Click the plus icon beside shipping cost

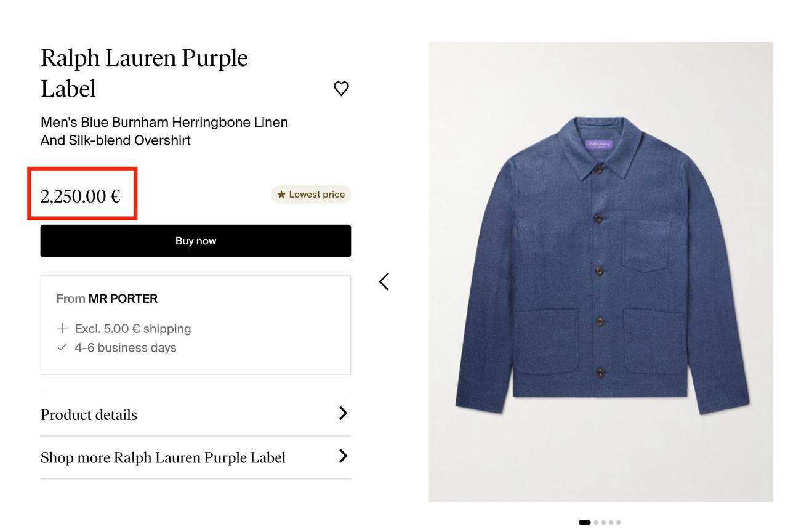[x=62, y=328]
